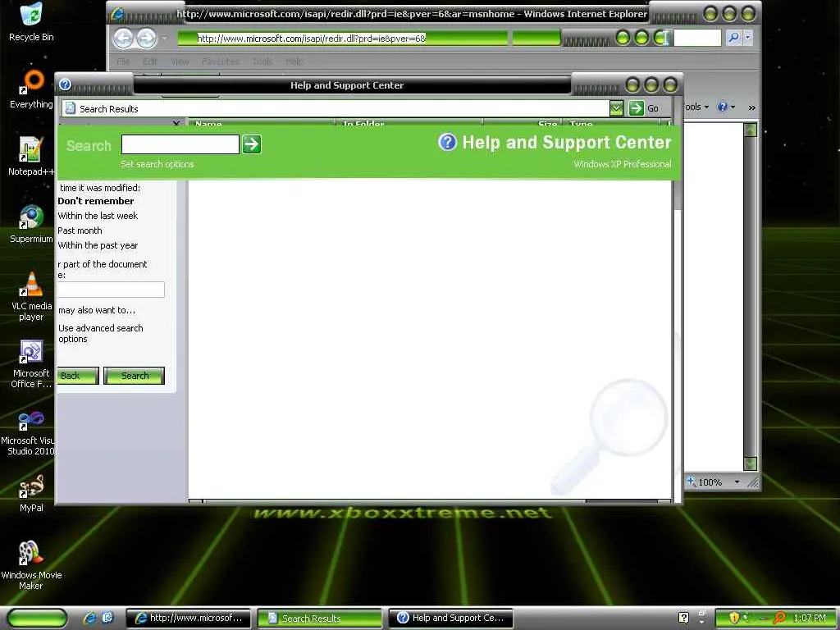Click Internet Explorer Forward arrow button
This screenshot has width=840, height=630.
click(146, 38)
